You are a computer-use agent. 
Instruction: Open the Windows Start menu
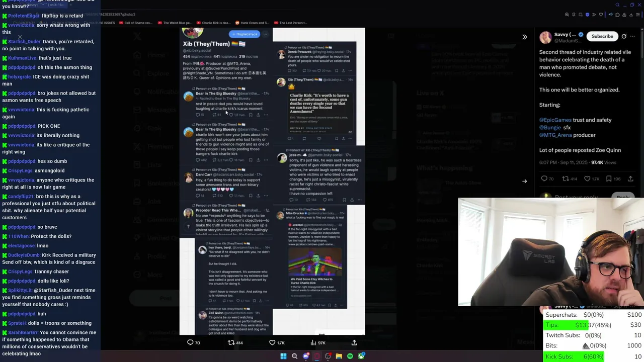pyautogui.click(x=283, y=356)
